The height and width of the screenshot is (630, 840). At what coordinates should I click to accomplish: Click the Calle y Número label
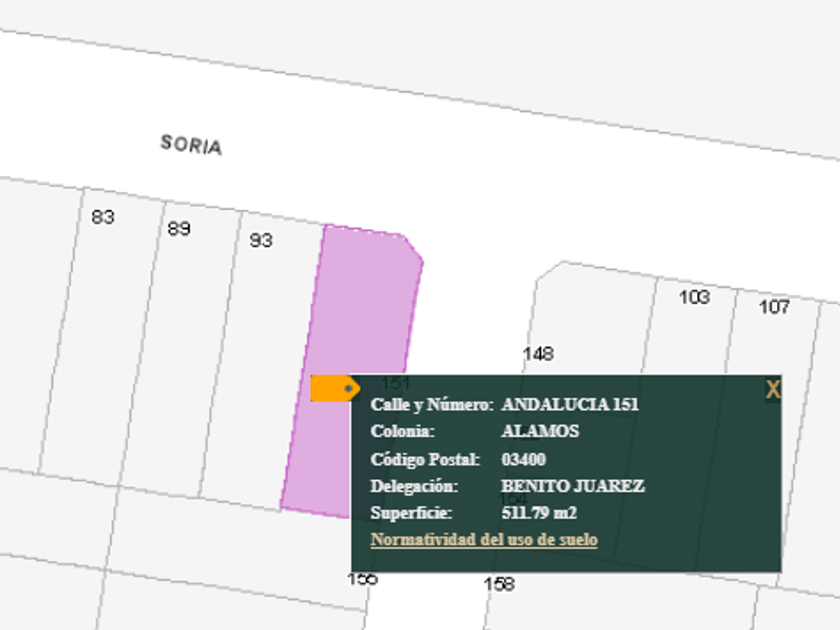[x=432, y=405]
